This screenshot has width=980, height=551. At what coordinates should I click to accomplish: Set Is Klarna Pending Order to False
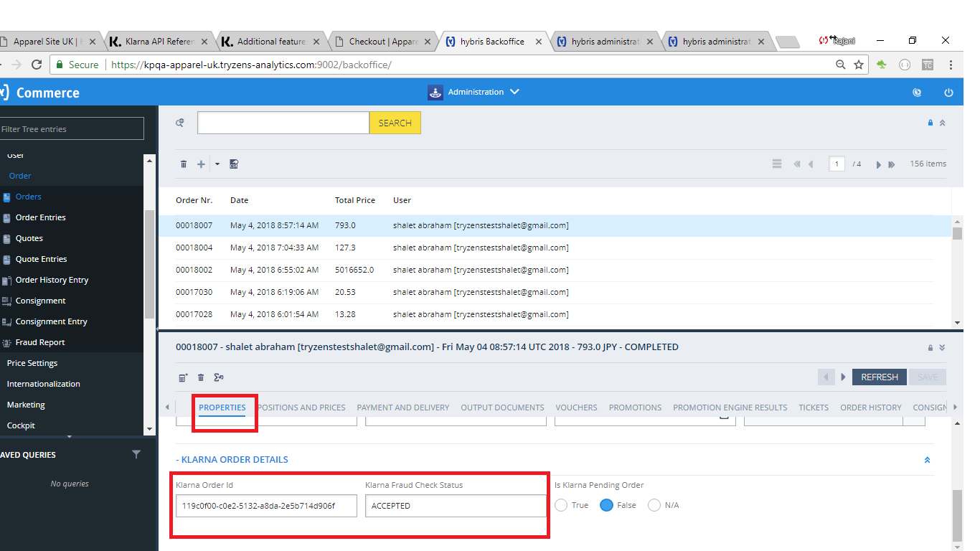coord(606,505)
